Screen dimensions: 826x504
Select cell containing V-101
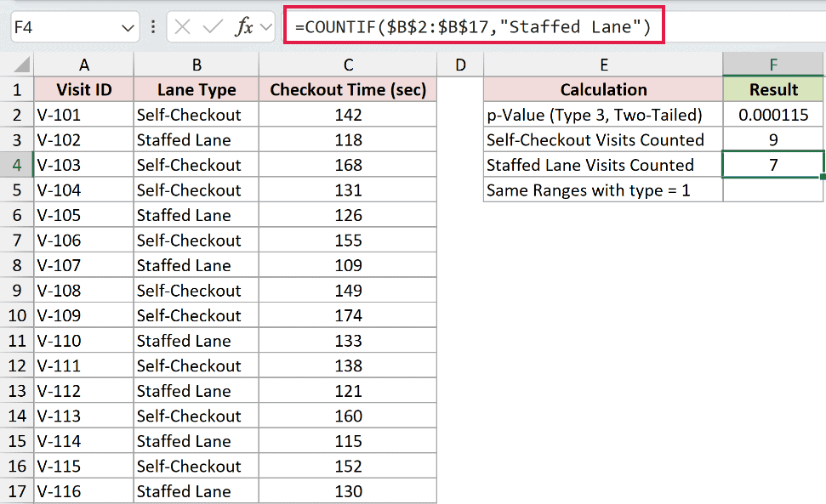[x=83, y=115]
